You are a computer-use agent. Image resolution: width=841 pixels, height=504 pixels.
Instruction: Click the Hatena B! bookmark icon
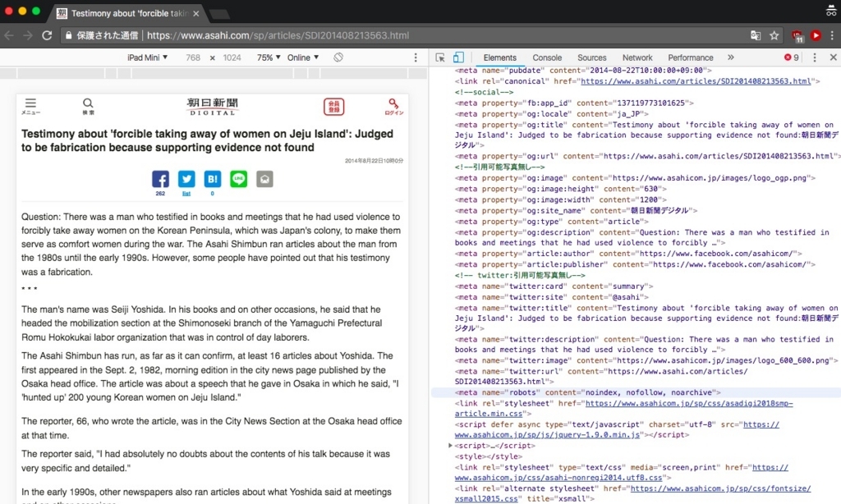213,179
